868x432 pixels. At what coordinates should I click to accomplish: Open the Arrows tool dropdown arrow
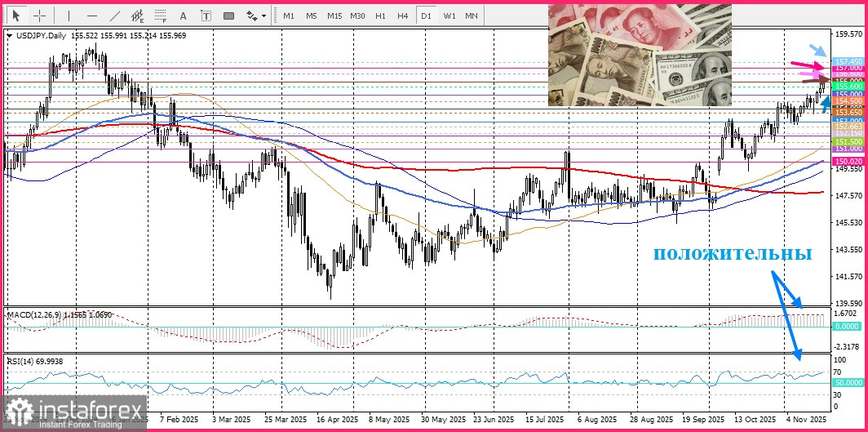263,16
